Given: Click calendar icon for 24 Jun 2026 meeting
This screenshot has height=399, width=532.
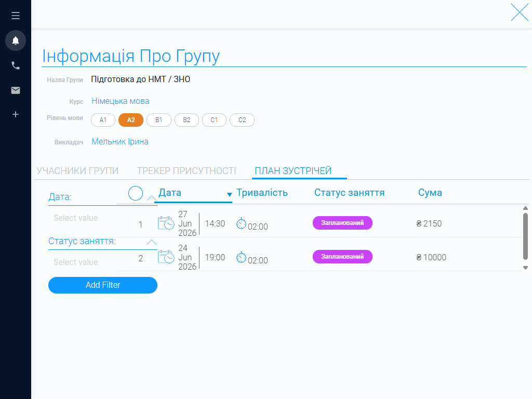Looking at the screenshot, I should pyautogui.click(x=166, y=257).
